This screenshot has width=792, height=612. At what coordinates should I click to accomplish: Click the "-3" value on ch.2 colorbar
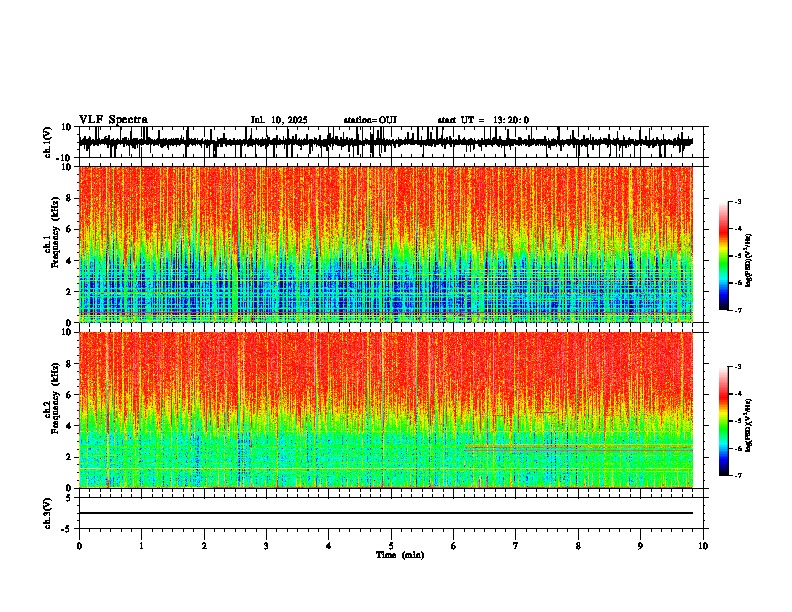(x=737, y=367)
